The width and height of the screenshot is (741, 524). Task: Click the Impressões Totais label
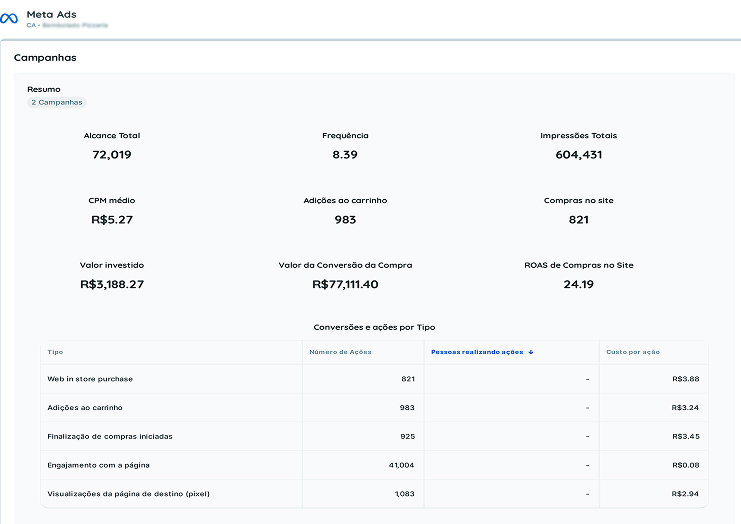pos(578,136)
